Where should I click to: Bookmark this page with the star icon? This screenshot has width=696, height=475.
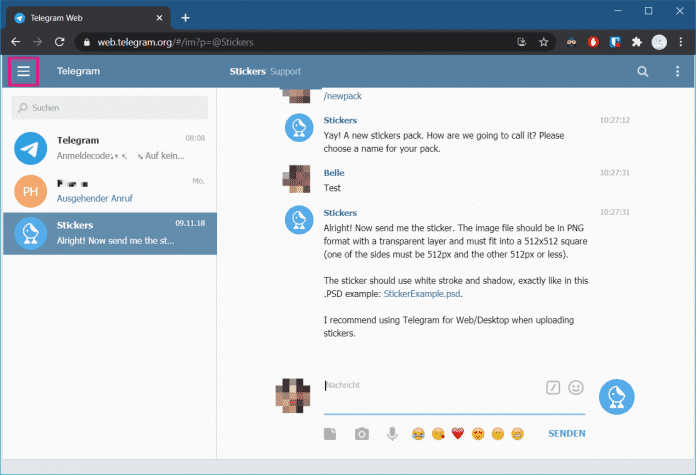(x=544, y=42)
